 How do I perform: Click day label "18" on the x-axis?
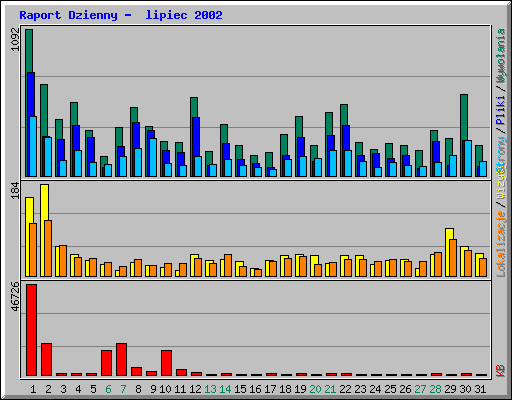[x=285, y=389]
